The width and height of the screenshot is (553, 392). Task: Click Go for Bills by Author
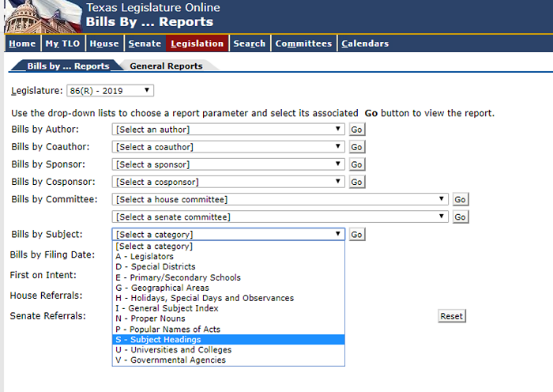357,130
